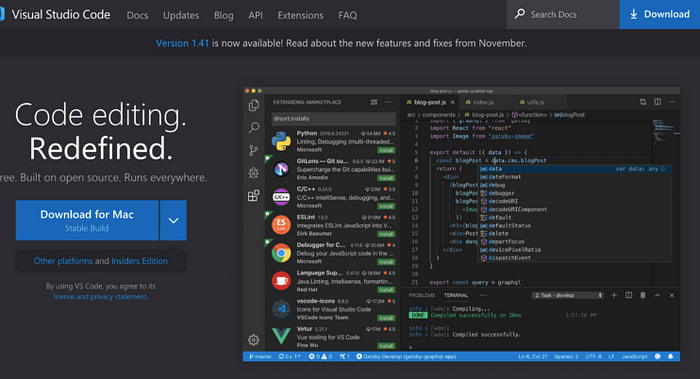The image size is (700, 379).
Task: Click the feedback smiley in status bar
Action: tap(658, 356)
